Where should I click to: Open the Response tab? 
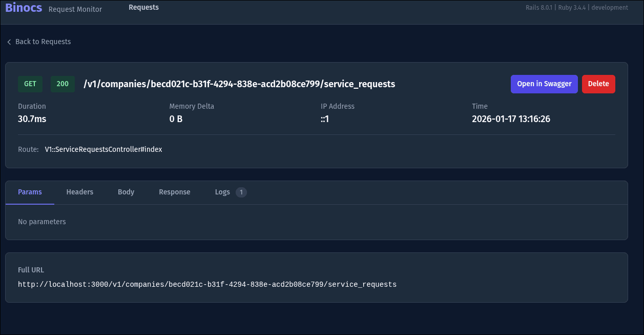[x=174, y=192]
